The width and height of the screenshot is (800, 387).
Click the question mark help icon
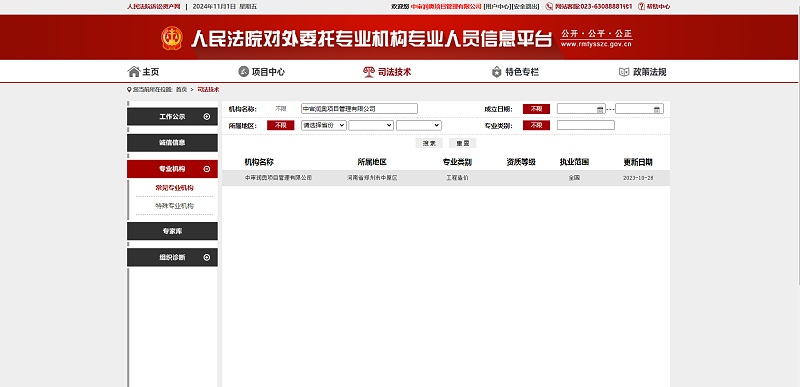641,7
